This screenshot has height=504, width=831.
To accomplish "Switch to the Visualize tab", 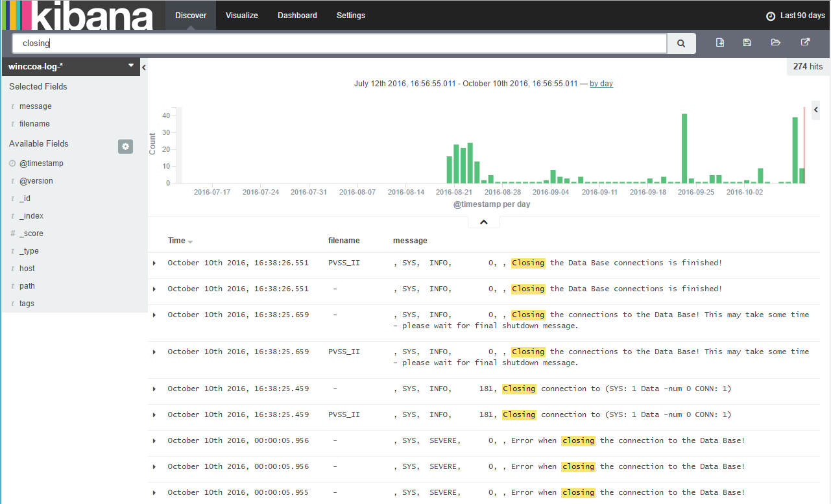I will click(x=242, y=15).
